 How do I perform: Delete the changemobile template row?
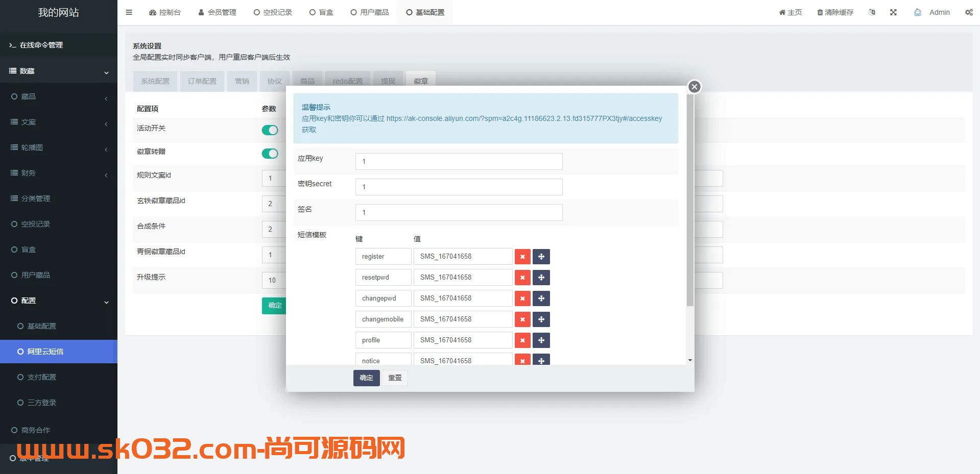click(522, 319)
